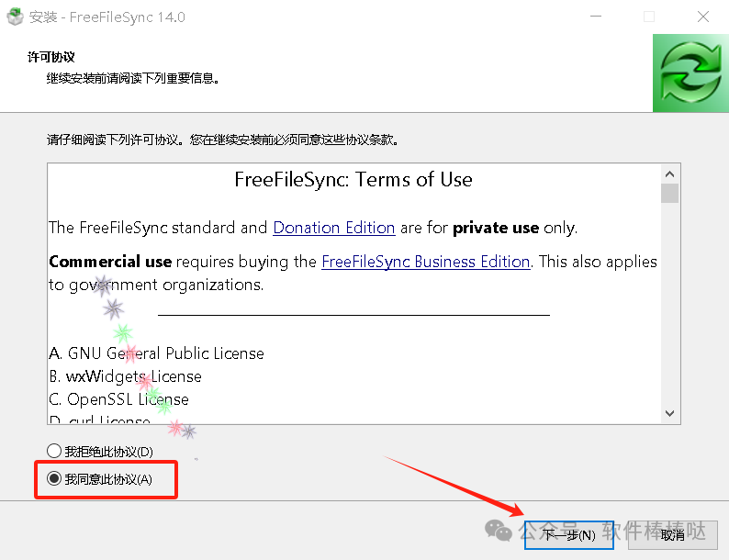Click the 下一步(N) next button
Viewport: 729px width, 560px height.
point(569,535)
